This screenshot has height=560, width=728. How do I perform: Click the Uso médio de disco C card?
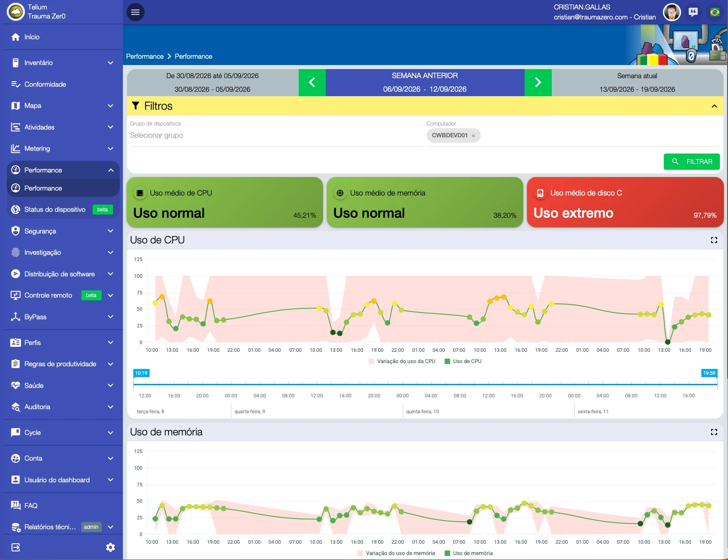[x=625, y=202]
